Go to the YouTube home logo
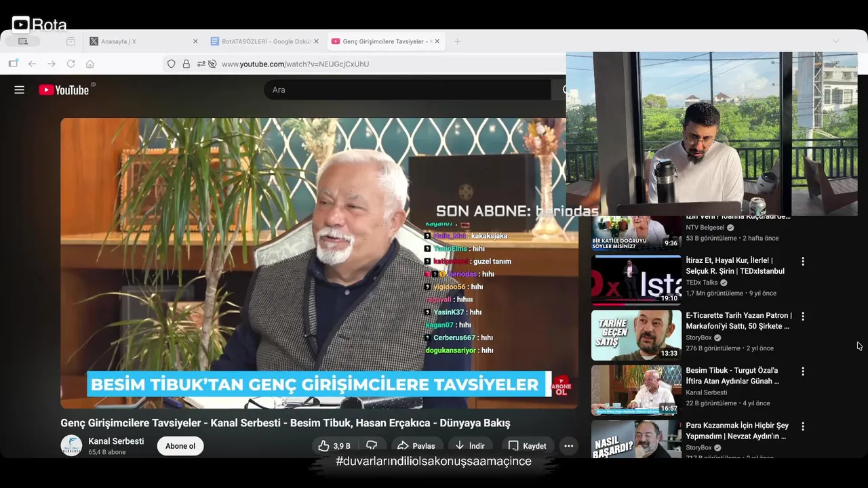Screen dimensions: 868x488 point(64,89)
